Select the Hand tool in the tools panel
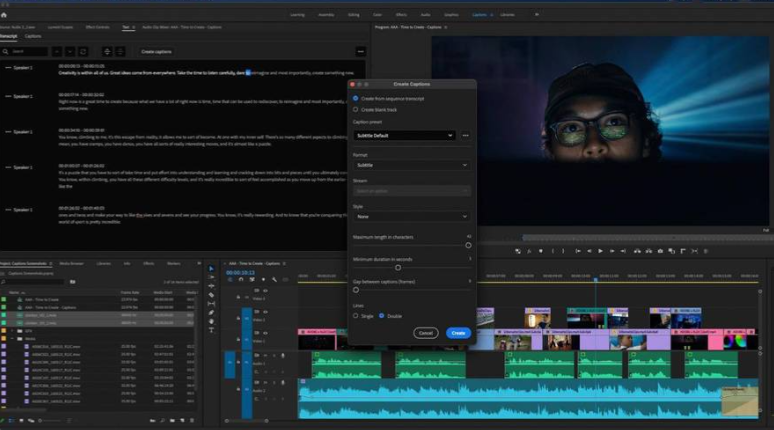Image resolution: width=774 pixels, height=430 pixels. pos(211,321)
